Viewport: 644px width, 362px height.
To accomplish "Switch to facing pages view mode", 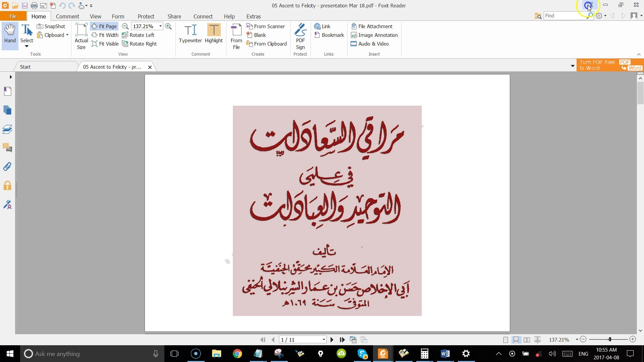I will [527, 340].
